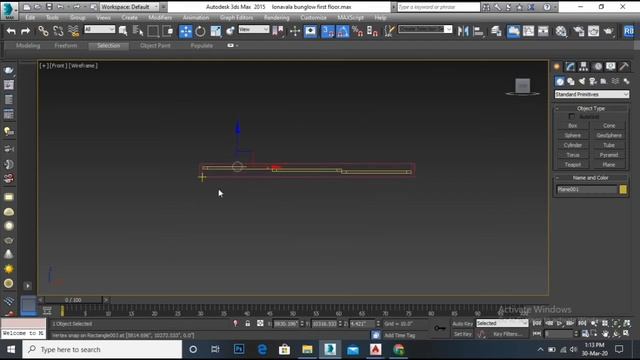Click the Teapot primitive button
The height and width of the screenshot is (360, 640).
[573, 165]
